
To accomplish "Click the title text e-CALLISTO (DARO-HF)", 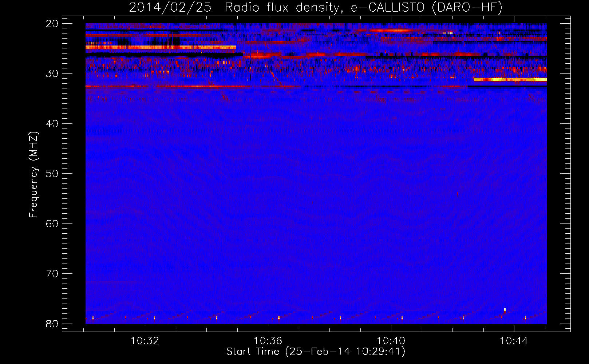I will coord(427,8).
